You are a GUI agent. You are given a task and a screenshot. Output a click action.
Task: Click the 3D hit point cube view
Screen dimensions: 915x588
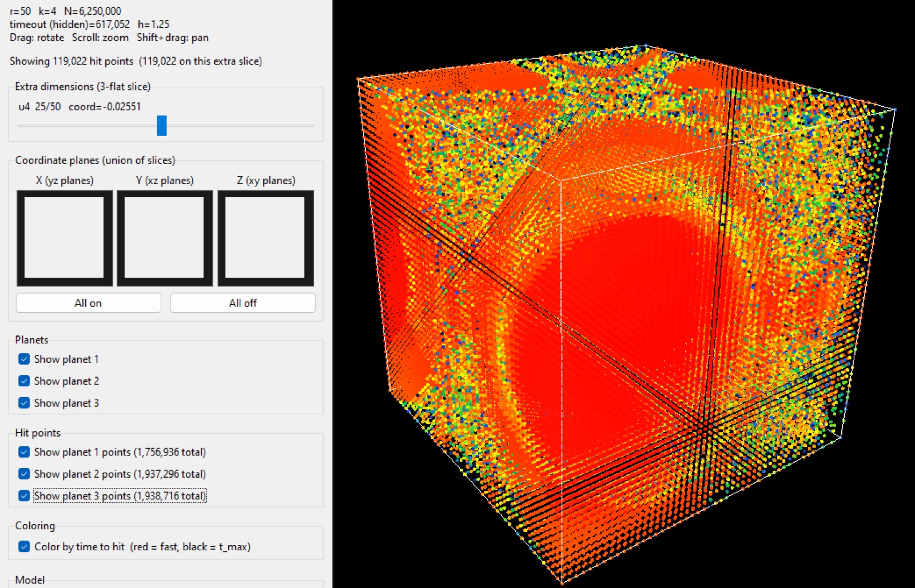(x=624, y=294)
